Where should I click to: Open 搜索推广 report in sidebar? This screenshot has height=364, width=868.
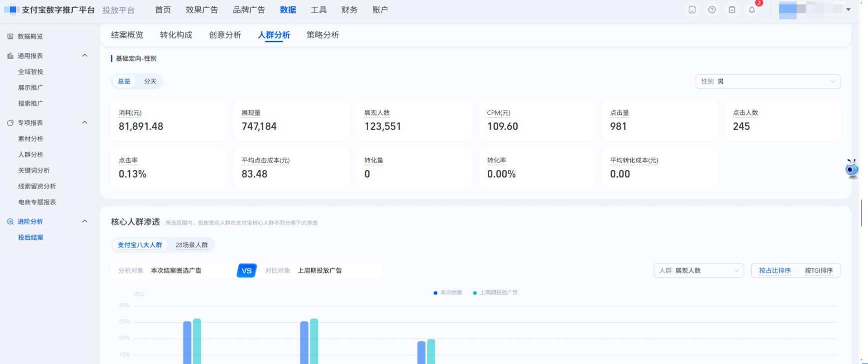click(31, 103)
